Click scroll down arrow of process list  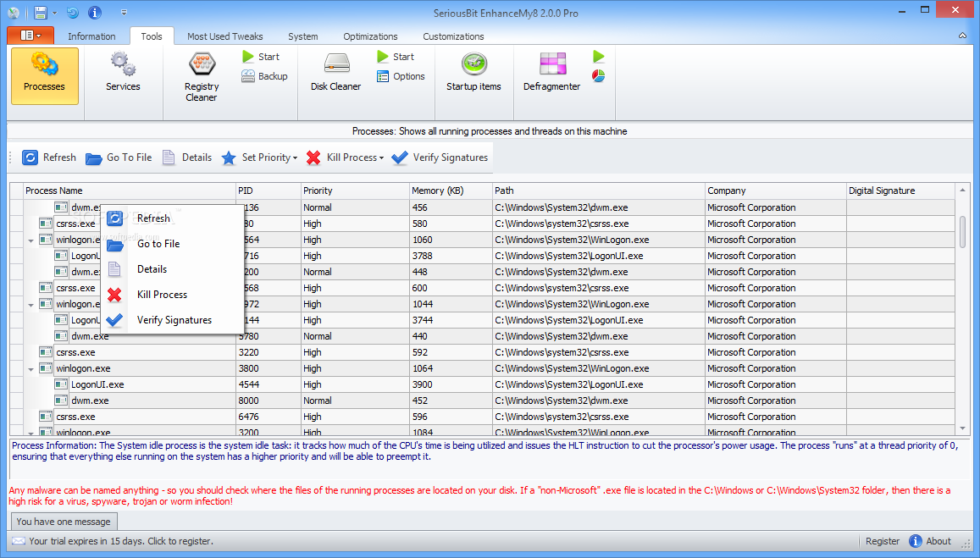[962, 428]
